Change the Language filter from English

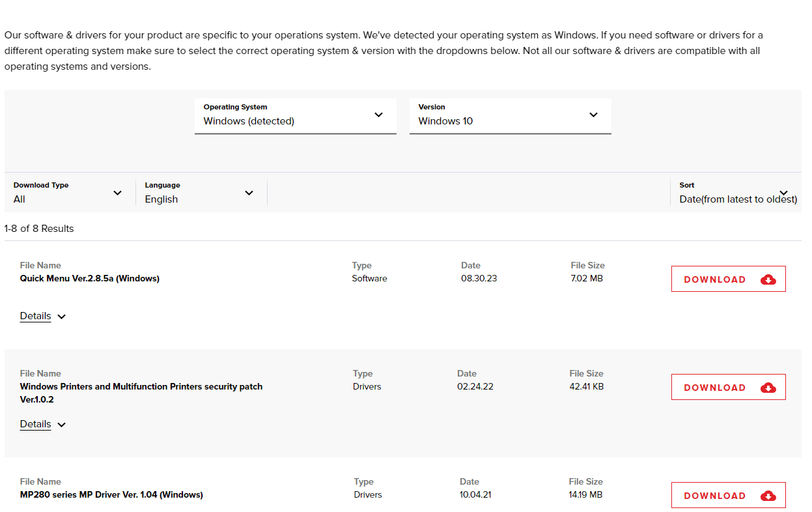click(x=199, y=193)
